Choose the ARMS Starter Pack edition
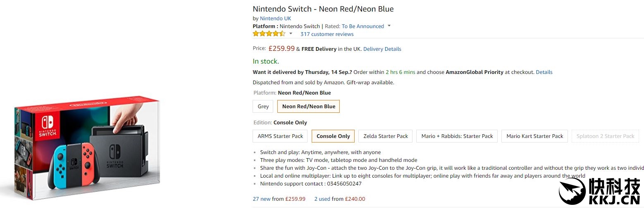The image size is (644, 209). [280, 136]
